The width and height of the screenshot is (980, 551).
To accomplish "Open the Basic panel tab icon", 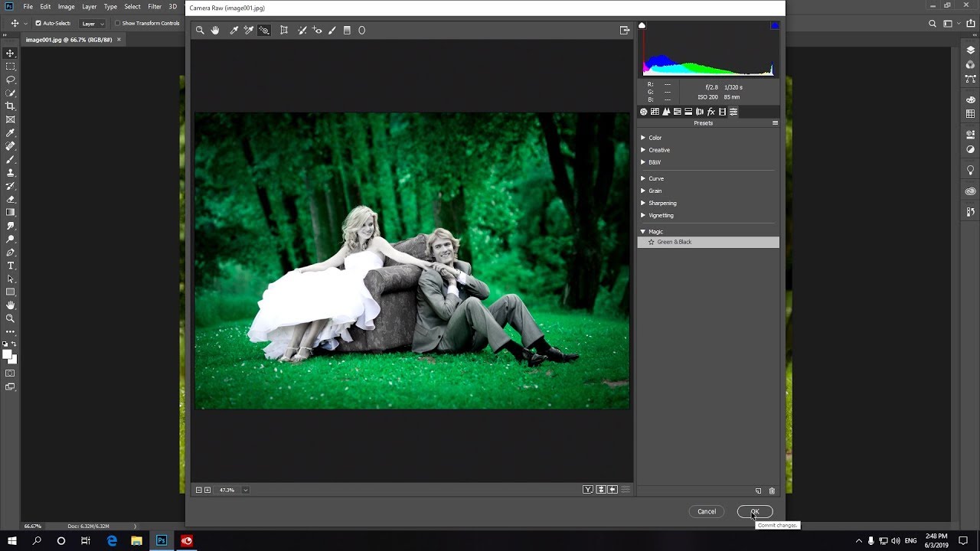I will pyautogui.click(x=643, y=112).
